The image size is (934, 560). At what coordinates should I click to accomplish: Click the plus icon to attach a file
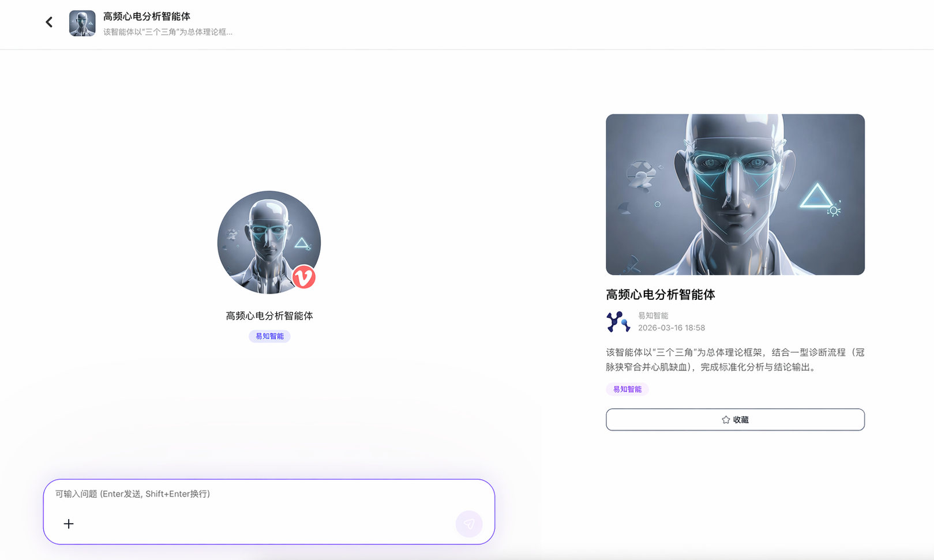pyautogui.click(x=68, y=524)
